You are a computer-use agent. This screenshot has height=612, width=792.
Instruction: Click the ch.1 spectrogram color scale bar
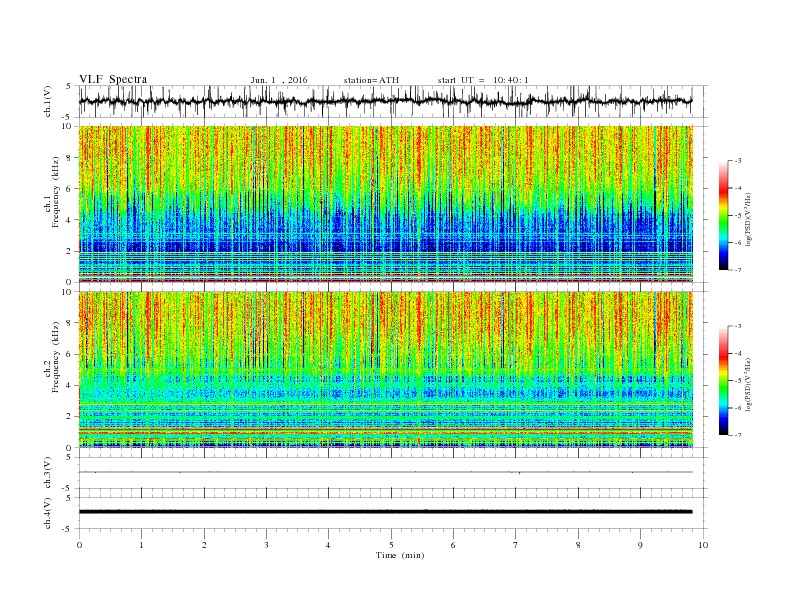723,215
